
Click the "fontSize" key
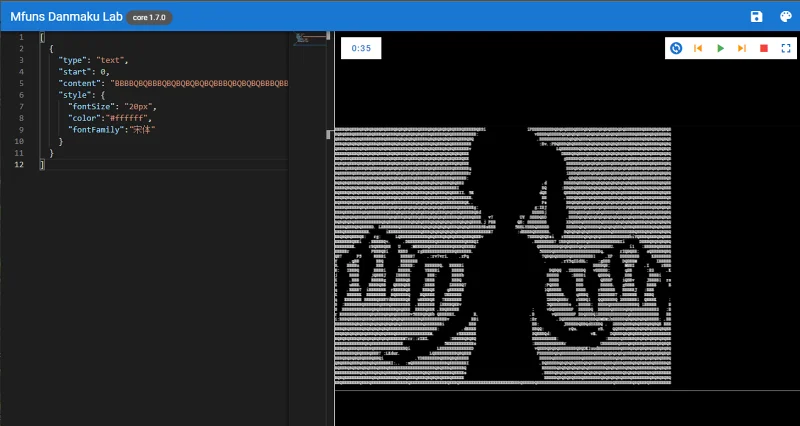pos(91,107)
